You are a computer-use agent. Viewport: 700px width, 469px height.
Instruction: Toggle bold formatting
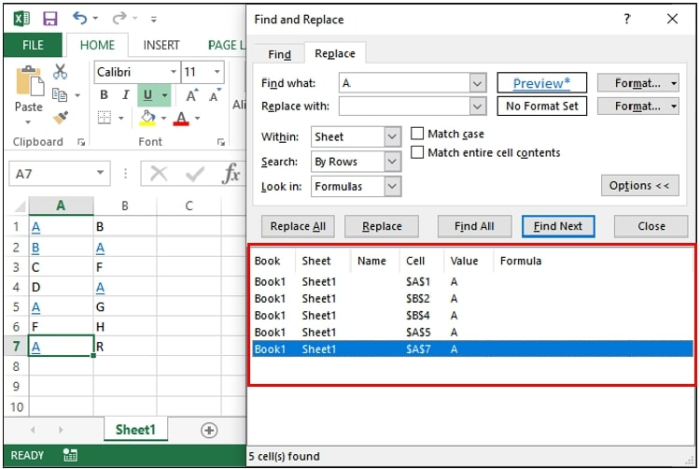[x=104, y=95]
